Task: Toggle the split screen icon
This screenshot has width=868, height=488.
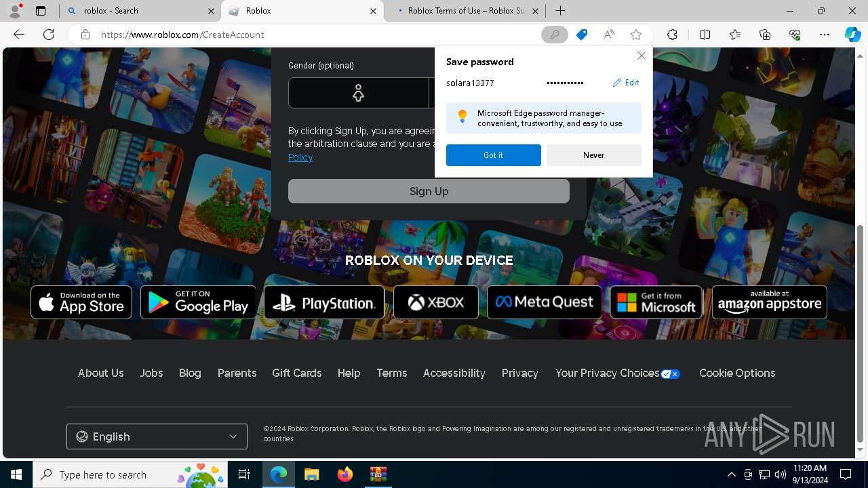Action: pos(705,35)
